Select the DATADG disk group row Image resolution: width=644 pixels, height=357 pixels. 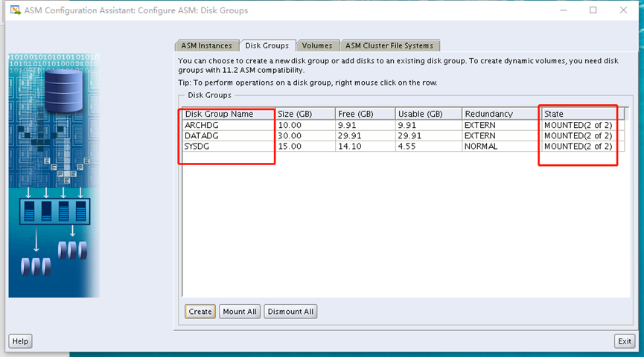[x=404, y=136]
